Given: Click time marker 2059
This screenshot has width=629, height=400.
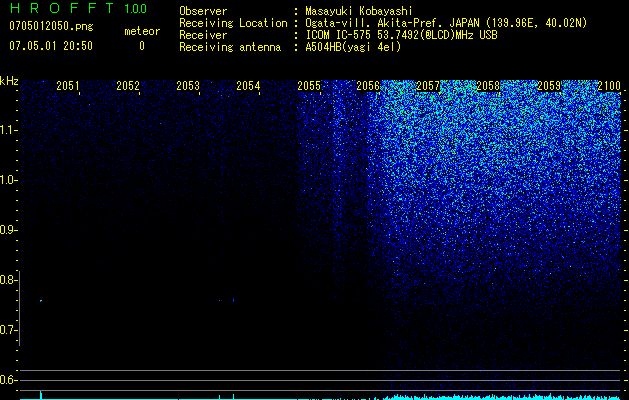Looking at the screenshot, I should point(549,86).
